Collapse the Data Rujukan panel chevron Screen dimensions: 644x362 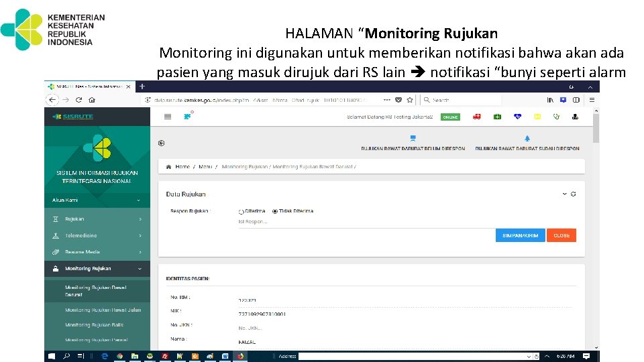564,194
